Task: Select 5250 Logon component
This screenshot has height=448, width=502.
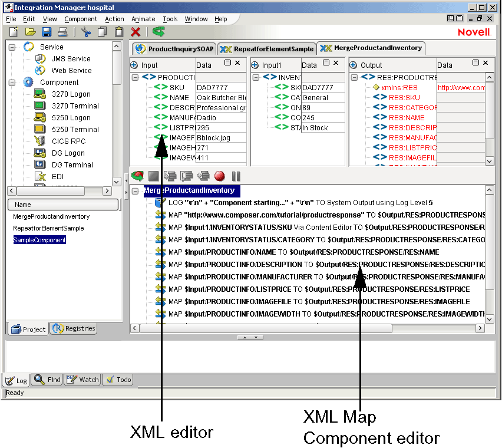Action: click(x=71, y=118)
